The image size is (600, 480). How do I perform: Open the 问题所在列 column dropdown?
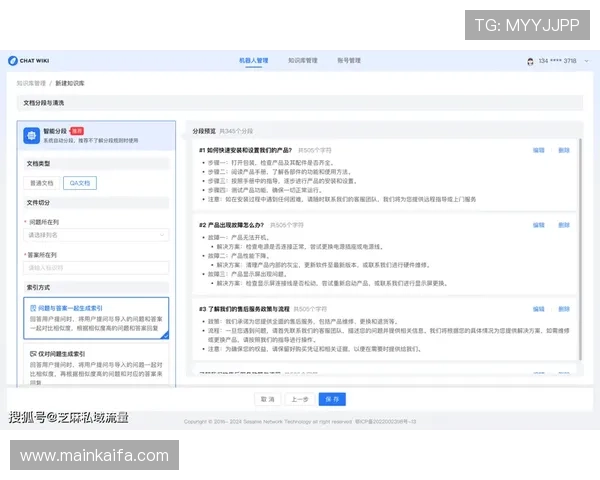[96, 235]
